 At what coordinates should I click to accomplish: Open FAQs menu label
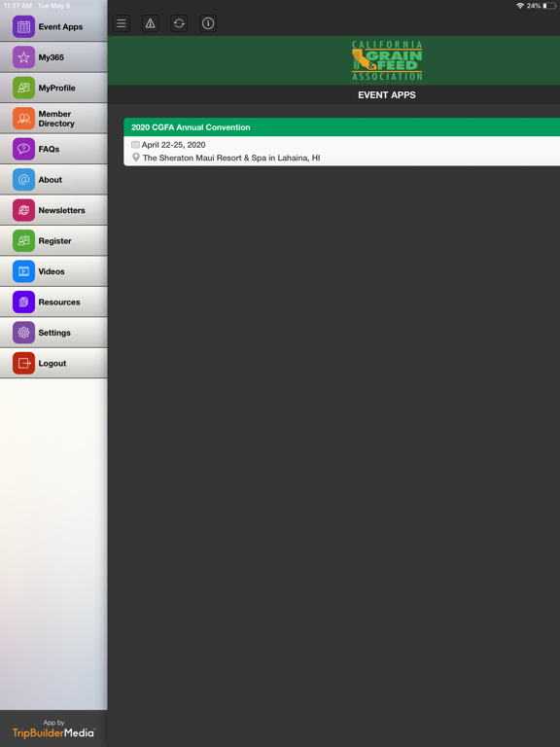(x=49, y=149)
